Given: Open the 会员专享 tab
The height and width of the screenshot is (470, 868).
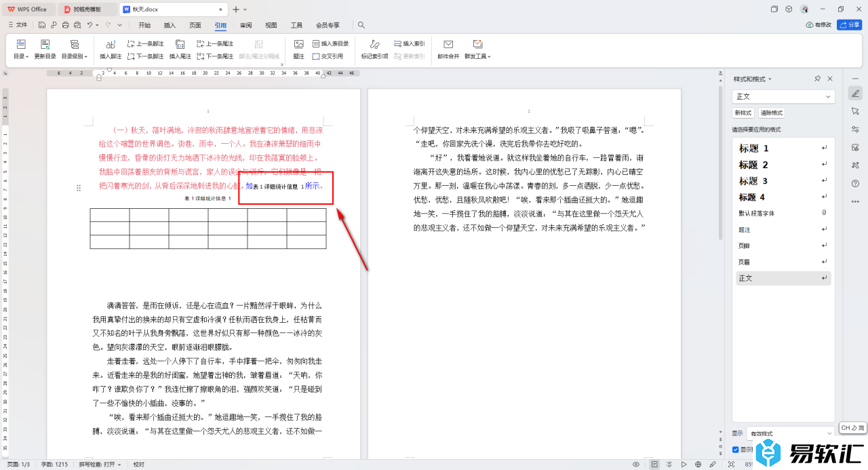Looking at the screenshot, I should (x=328, y=25).
